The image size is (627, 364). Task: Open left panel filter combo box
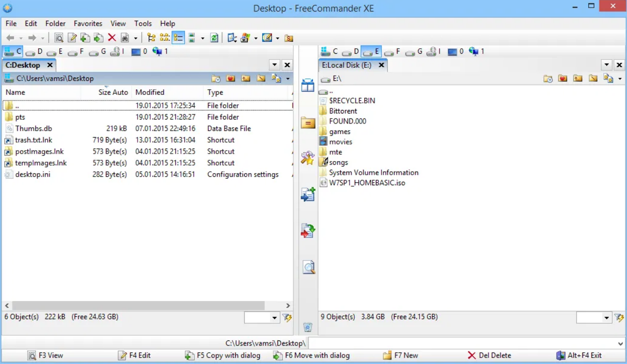coord(262,317)
